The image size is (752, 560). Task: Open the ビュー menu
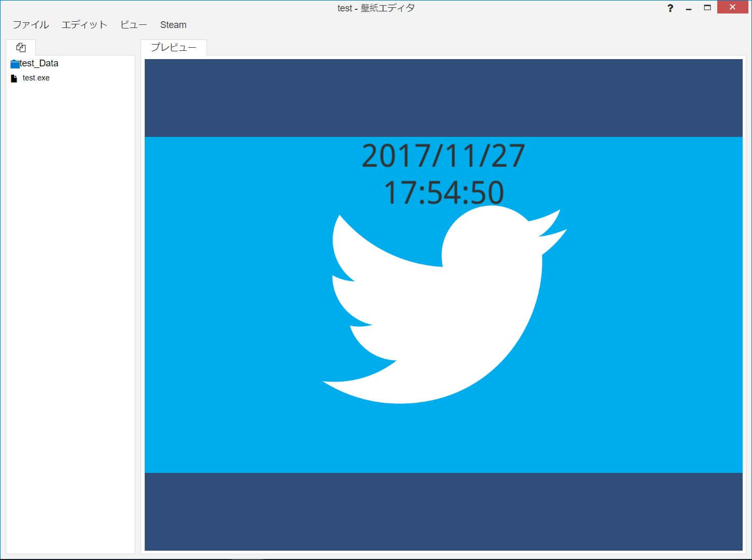pos(134,25)
